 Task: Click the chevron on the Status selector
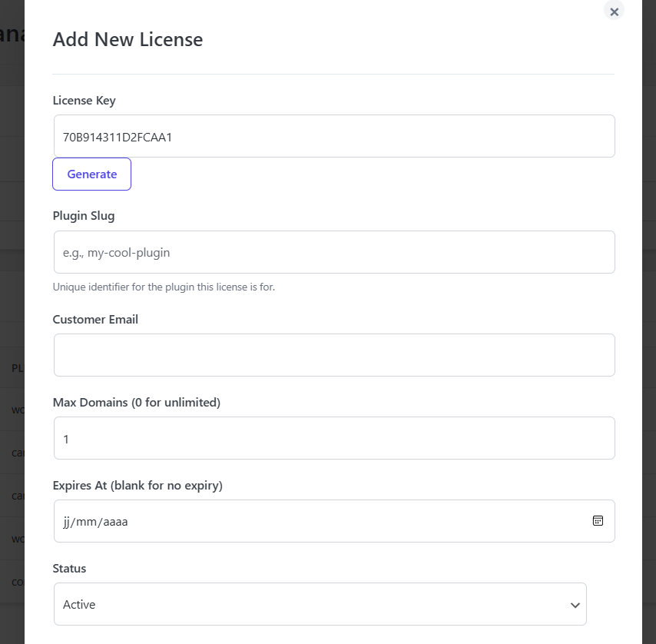(x=575, y=605)
